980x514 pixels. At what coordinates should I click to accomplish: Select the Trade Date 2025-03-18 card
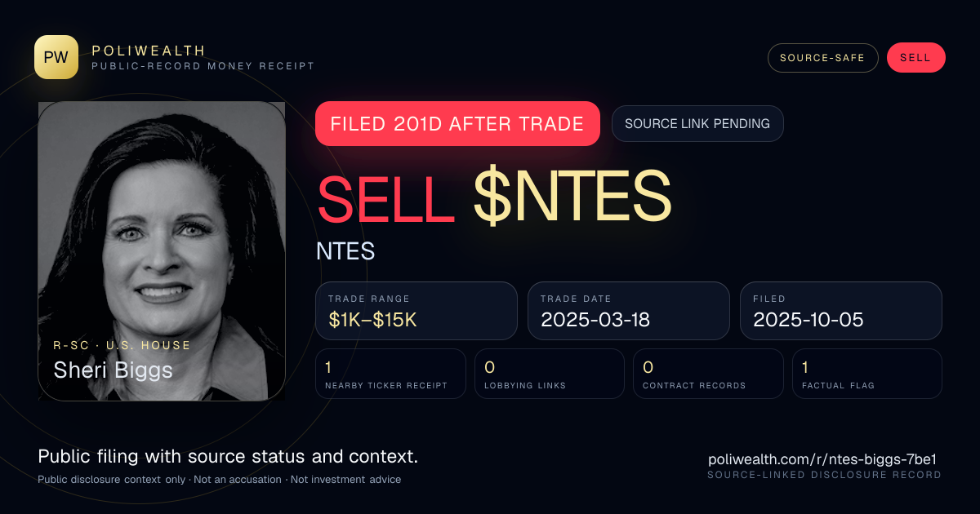click(629, 311)
